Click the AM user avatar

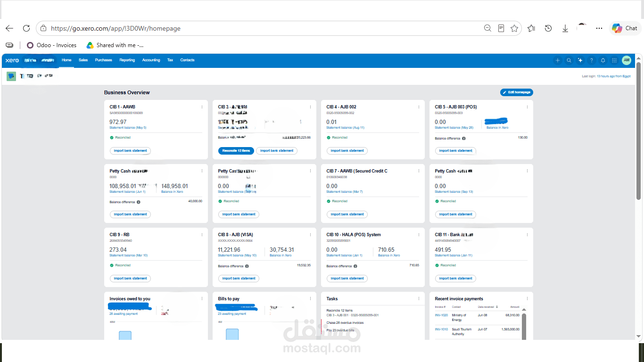coord(627,60)
